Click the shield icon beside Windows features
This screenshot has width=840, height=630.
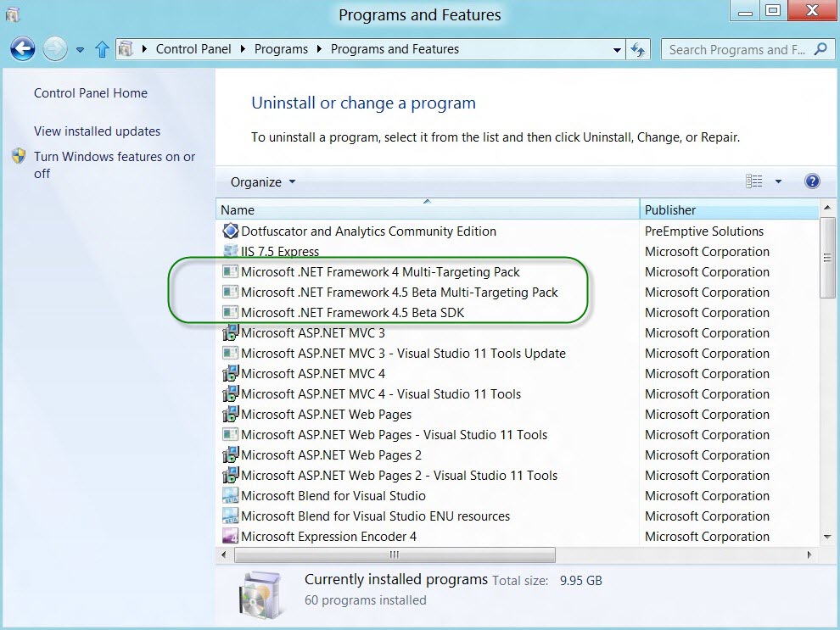tap(19, 156)
